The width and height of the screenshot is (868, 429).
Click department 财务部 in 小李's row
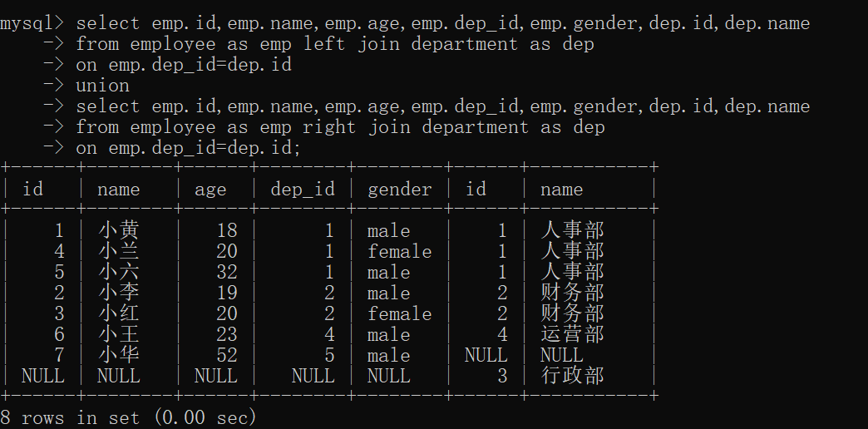(572, 293)
